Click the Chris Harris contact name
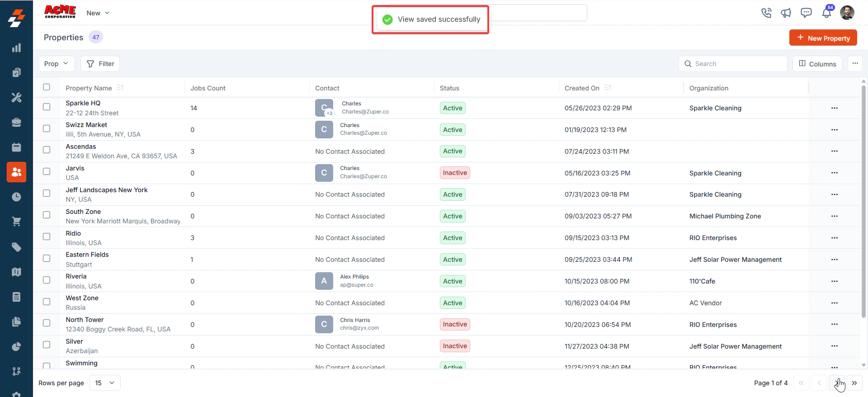Viewport: 868px width, 397px height. tap(355, 320)
